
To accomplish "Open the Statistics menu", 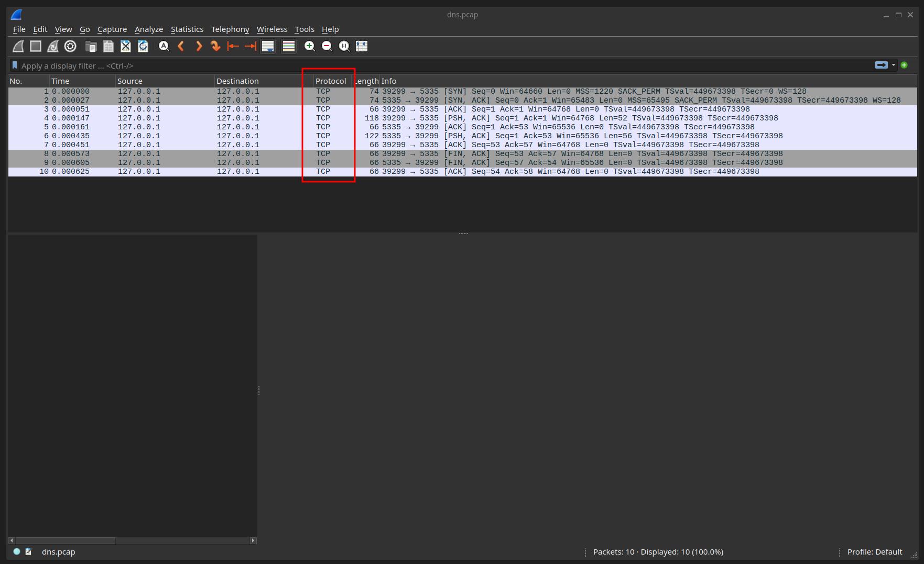I will coord(187,29).
